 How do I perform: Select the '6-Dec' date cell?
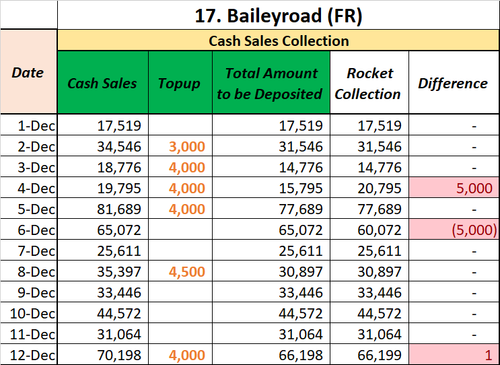(29, 230)
